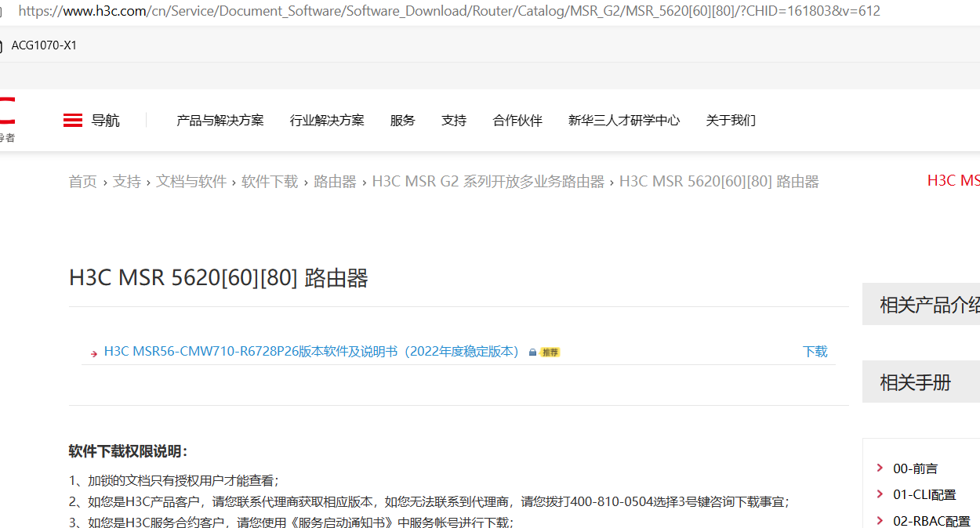
Task: Select the 相关产品介绍 panel header
Action: (x=921, y=305)
